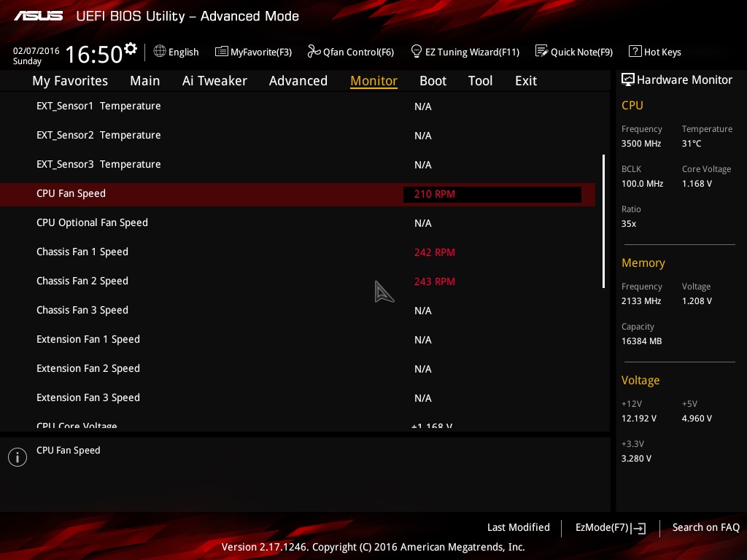The image size is (747, 560).
Task: Click the 4.960 V reading
Action: coord(697,419)
